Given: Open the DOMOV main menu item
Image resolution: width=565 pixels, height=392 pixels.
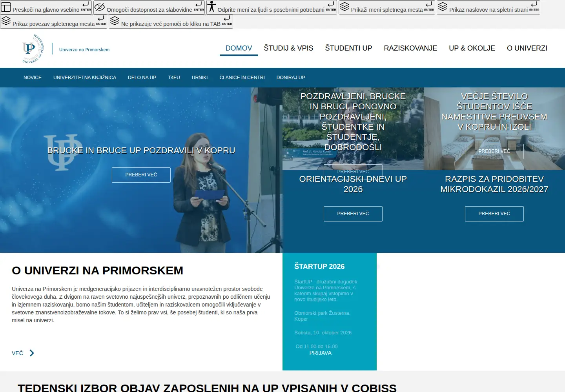Looking at the screenshot, I should pyautogui.click(x=239, y=48).
